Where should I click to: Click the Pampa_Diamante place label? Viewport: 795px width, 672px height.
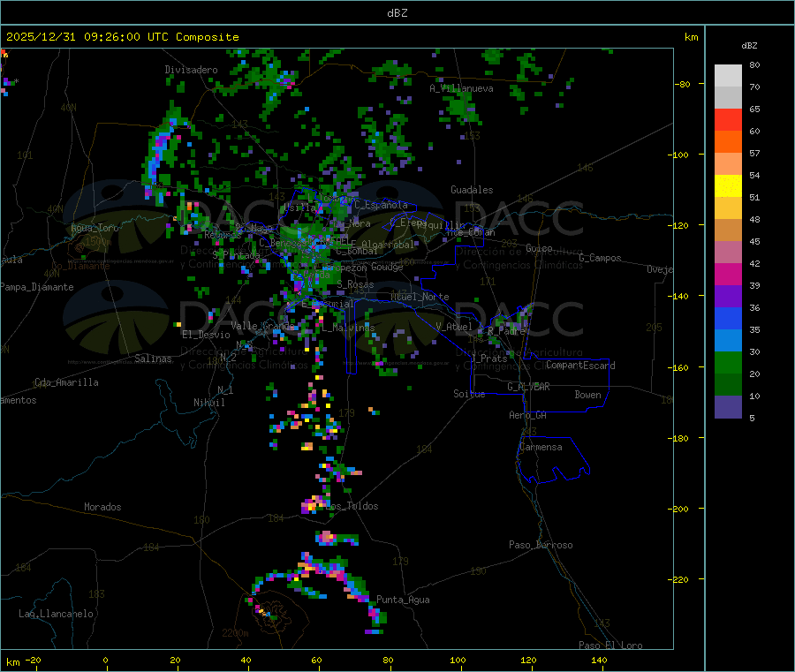tap(37, 287)
